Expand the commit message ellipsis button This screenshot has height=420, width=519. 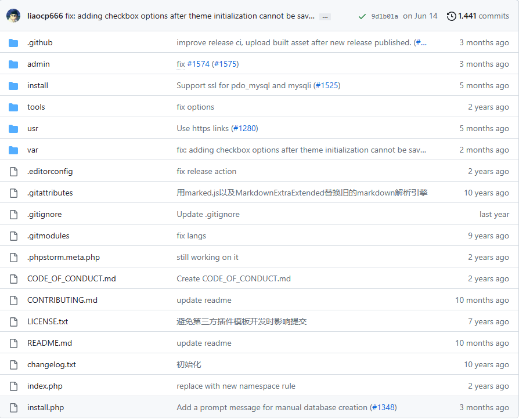click(x=325, y=17)
